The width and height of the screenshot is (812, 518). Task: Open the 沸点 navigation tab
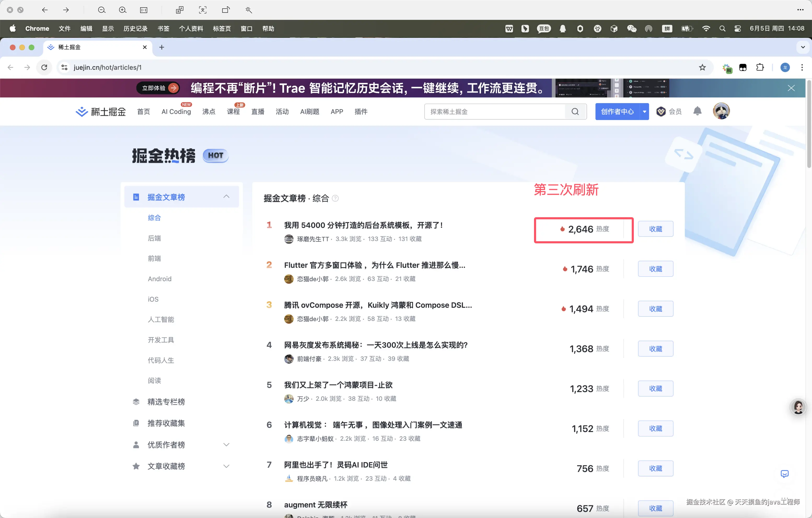tap(208, 111)
